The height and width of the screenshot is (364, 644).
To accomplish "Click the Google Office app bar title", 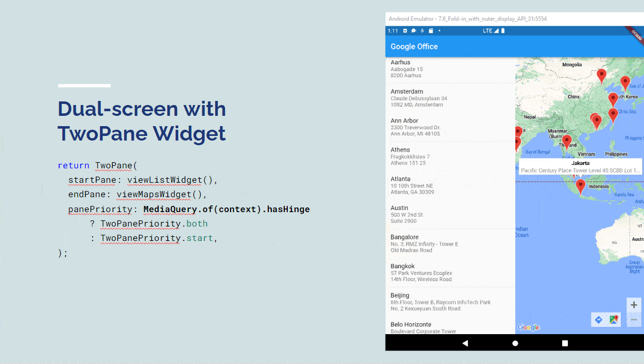I will [414, 46].
